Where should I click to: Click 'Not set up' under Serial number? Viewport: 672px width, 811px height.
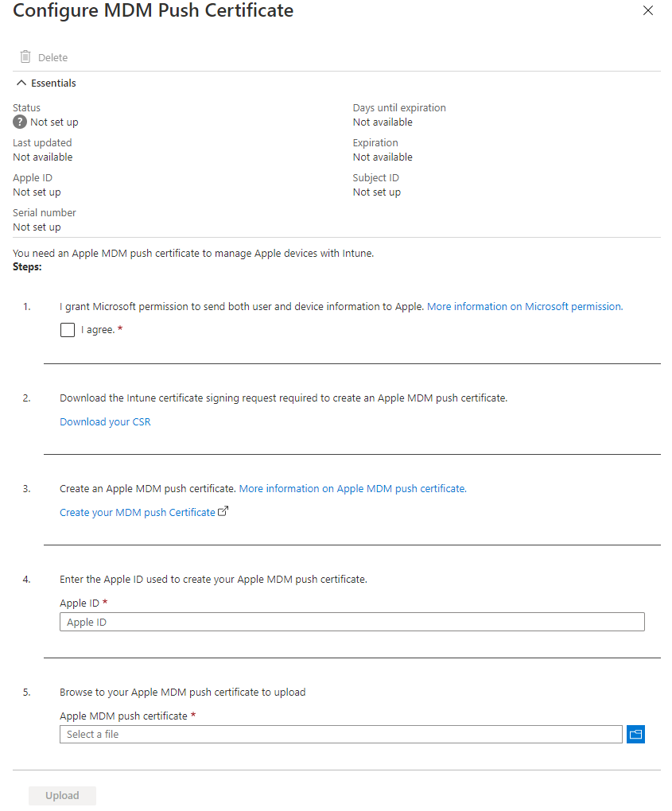37,227
